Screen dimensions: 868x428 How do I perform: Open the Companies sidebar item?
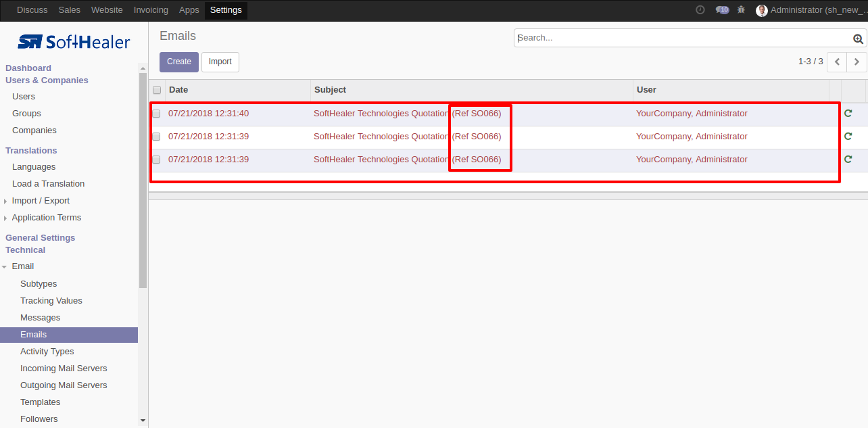pos(34,130)
